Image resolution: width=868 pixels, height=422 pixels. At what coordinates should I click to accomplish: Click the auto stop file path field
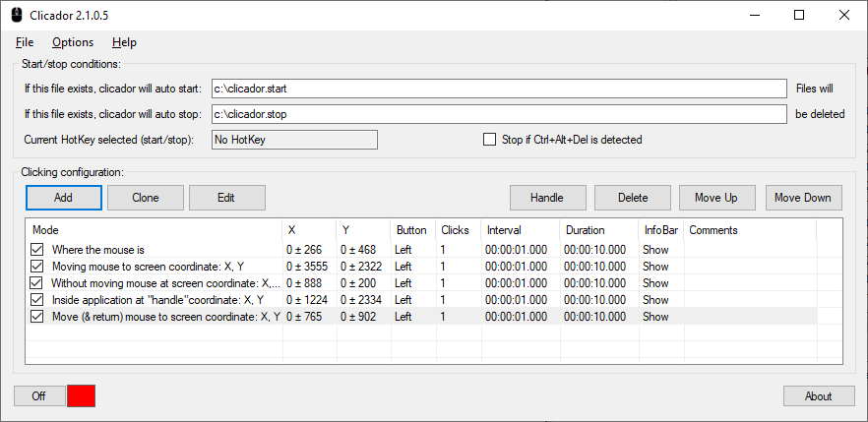tap(499, 114)
